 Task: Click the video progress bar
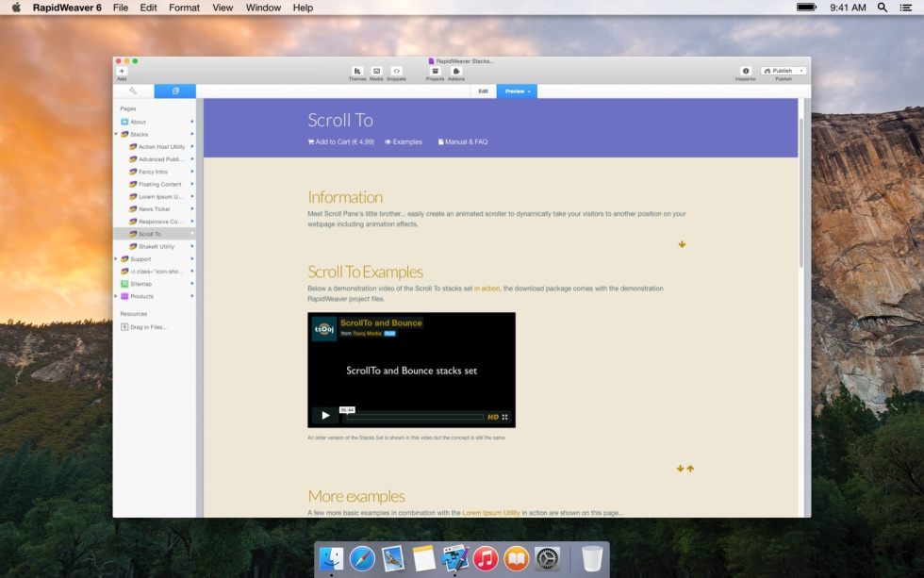[415, 417]
